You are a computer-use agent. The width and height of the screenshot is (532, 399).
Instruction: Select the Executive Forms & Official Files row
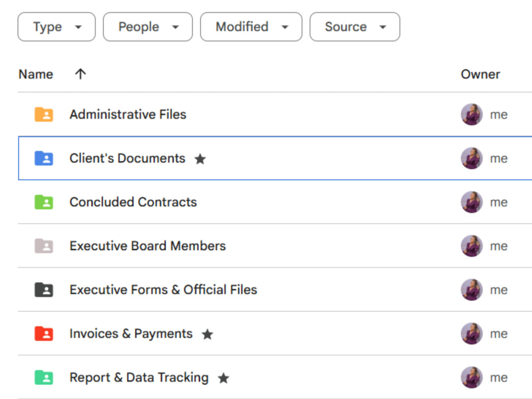(x=275, y=290)
